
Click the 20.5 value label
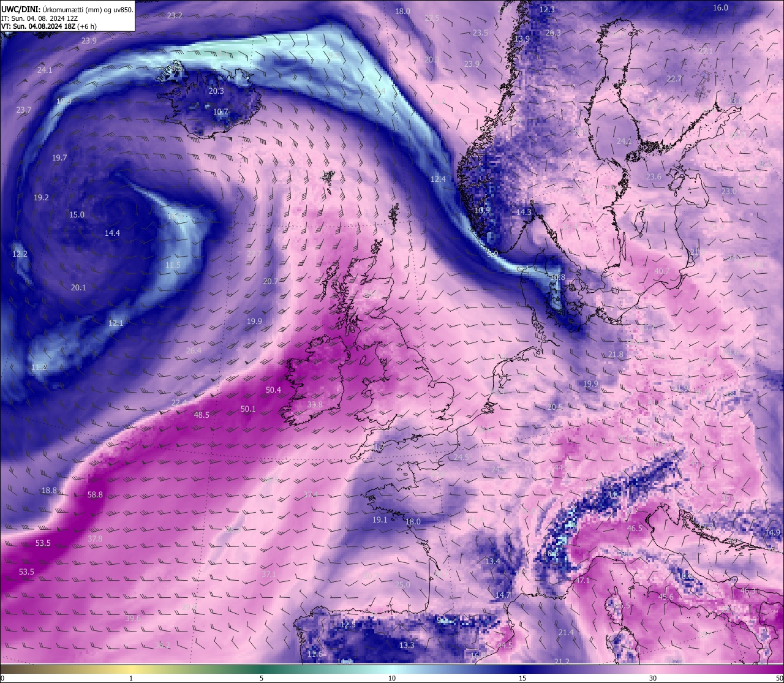(554, 407)
